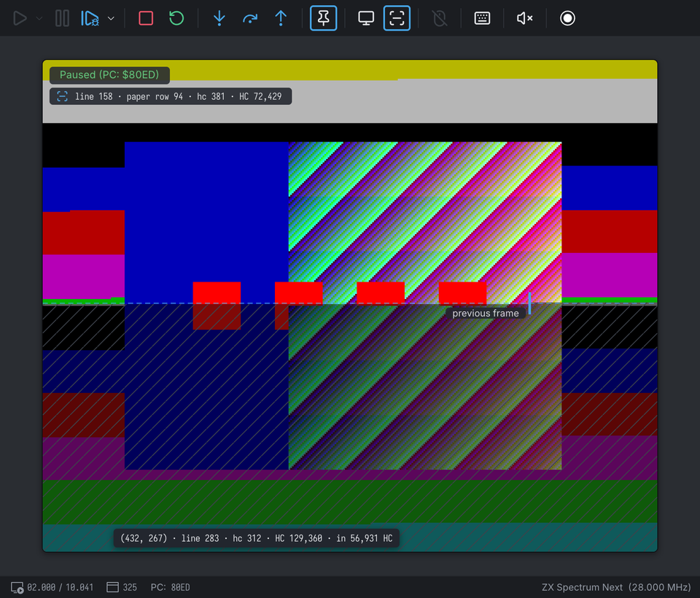Unmute sound via speaker icon

coord(524,18)
